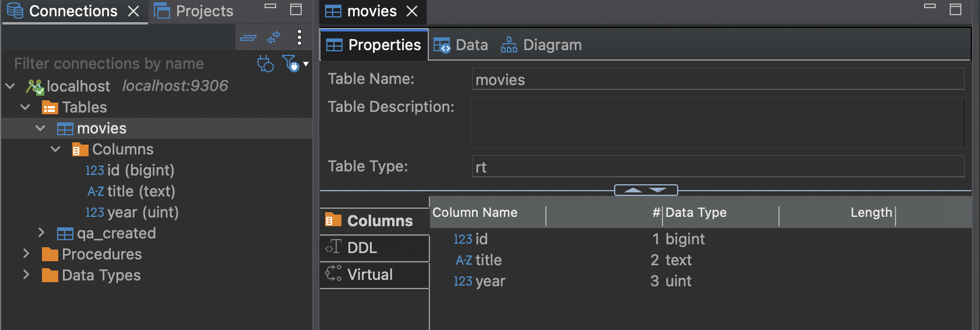Click the qa_created table icon
The image size is (980, 330).
(x=65, y=234)
